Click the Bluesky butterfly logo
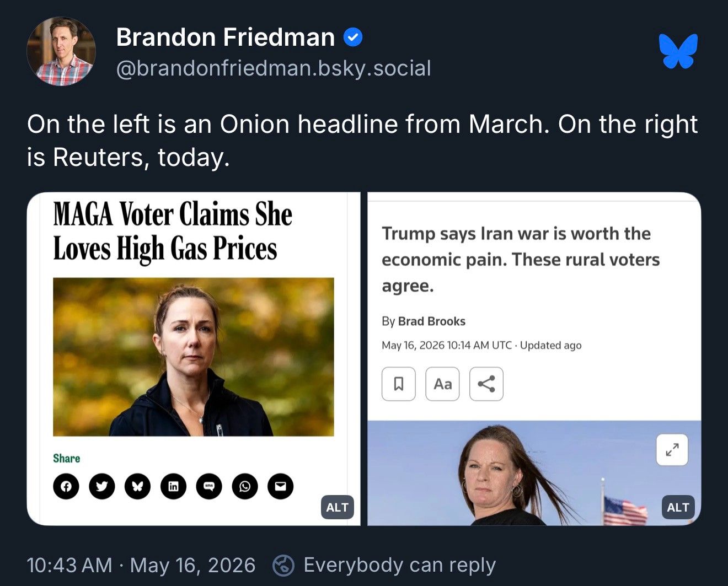The width and height of the screenshot is (728, 586). pyautogui.click(x=678, y=51)
